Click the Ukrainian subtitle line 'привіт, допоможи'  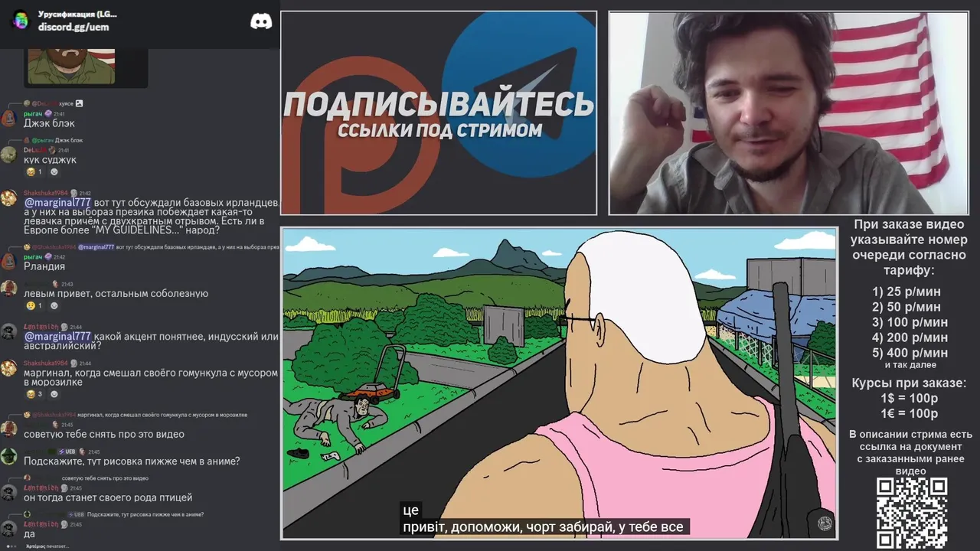pyautogui.click(x=542, y=527)
